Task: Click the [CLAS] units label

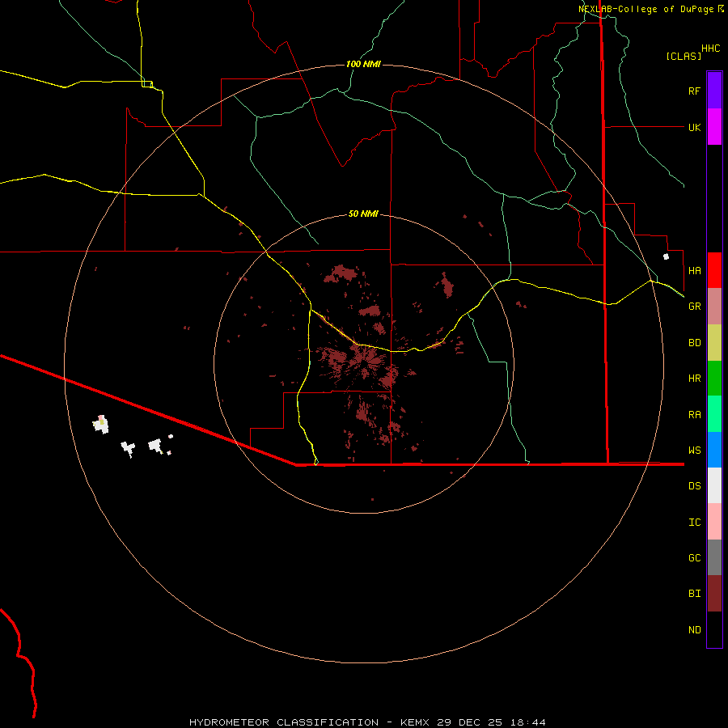Action: tap(683, 56)
